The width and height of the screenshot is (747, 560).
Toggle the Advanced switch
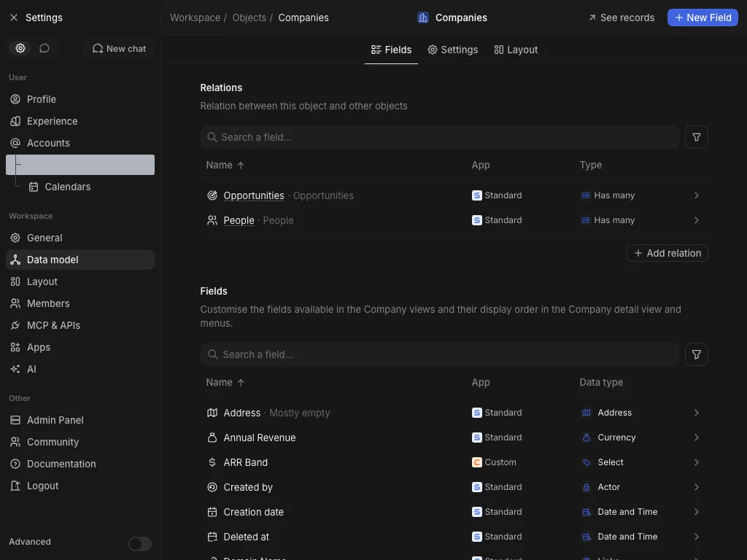pyautogui.click(x=140, y=543)
